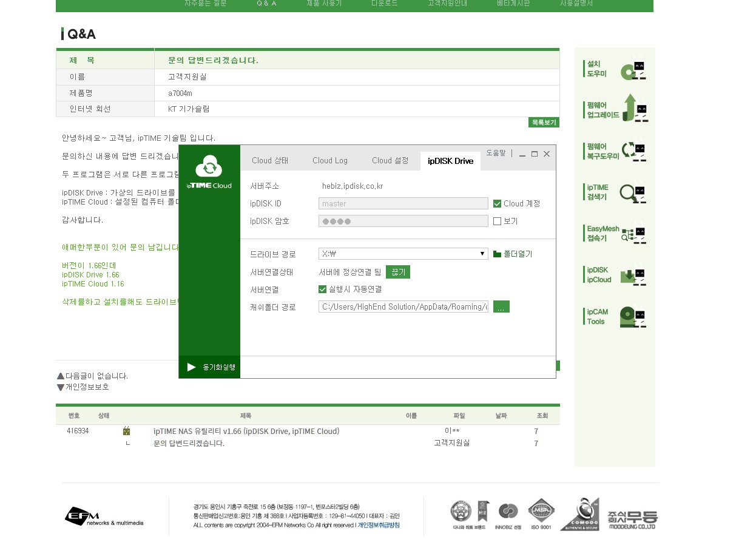Maximize the ipTIME Cloud dialog window
The height and width of the screenshot is (542, 756).
click(x=535, y=154)
